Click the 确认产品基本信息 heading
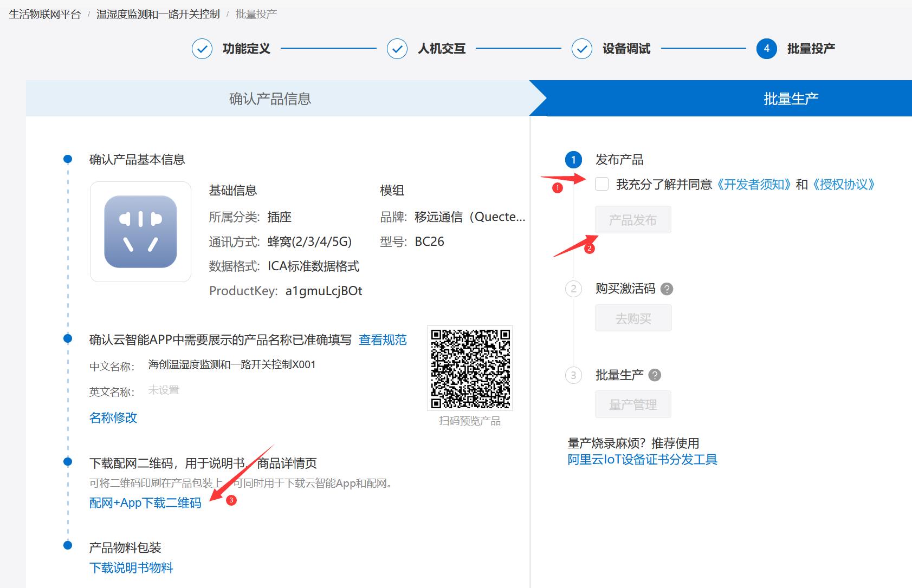This screenshot has height=588, width=912. (137, 160)
